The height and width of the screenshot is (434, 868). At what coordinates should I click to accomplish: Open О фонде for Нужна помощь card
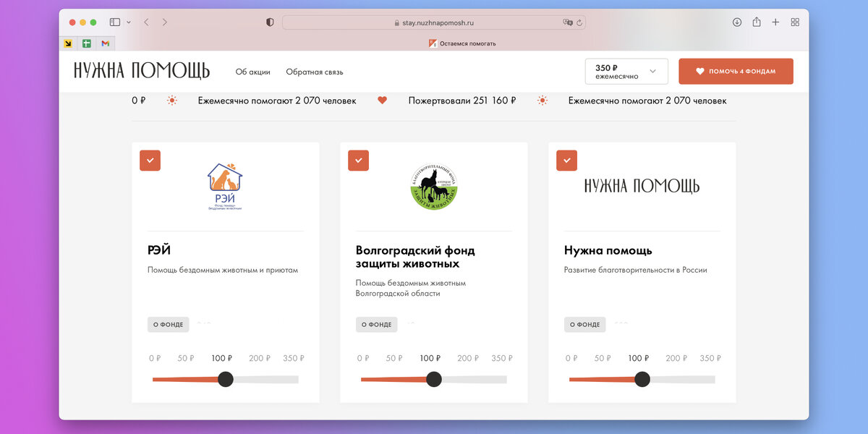click(x=585, y=325)
